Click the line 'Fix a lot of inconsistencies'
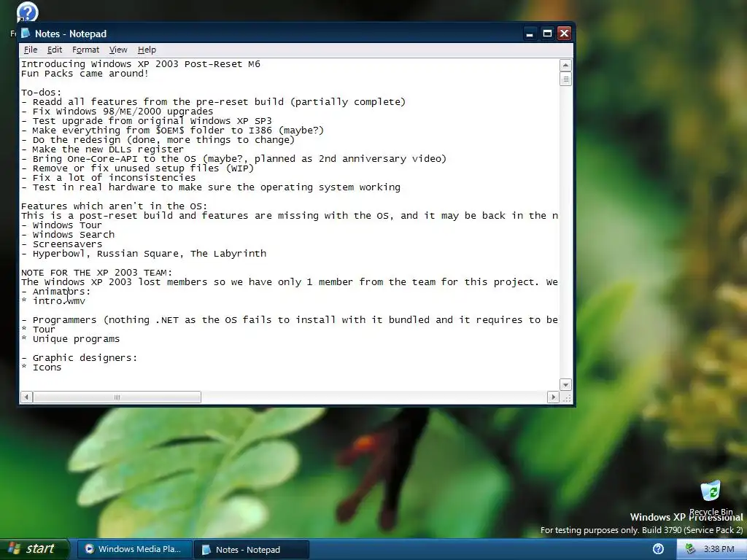 (x=108, y=178)
